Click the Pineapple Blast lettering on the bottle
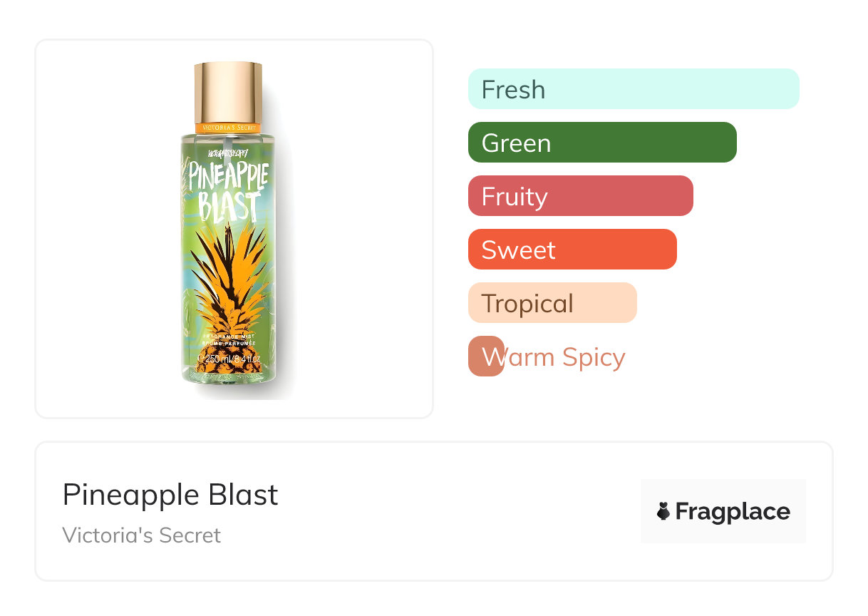The height and width of the screenshot is (616, 868). [x=229, y=191]
